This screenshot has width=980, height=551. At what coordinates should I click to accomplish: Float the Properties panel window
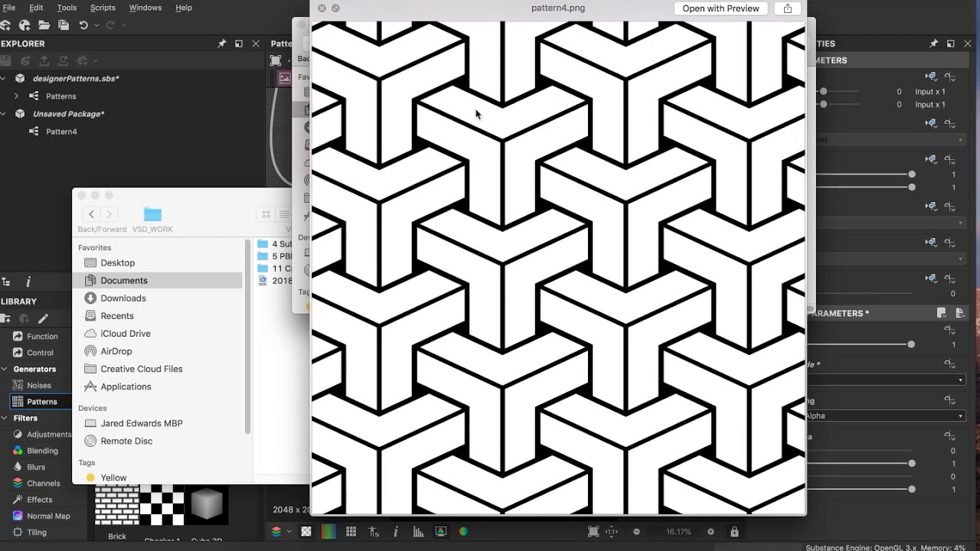[950, 44]
